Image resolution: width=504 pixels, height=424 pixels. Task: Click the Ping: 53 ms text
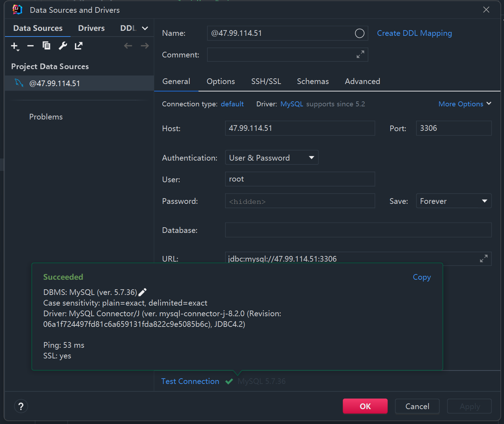click(64, 345)
